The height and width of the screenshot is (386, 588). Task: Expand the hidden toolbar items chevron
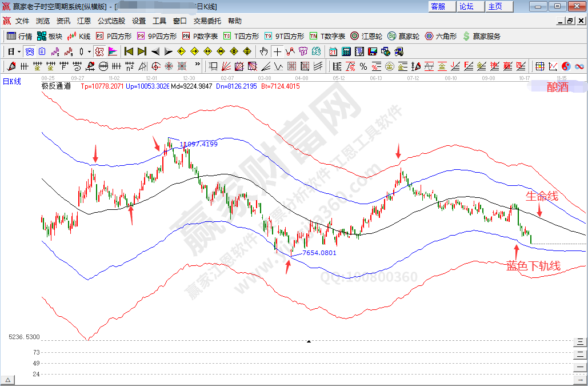point(198,65)
